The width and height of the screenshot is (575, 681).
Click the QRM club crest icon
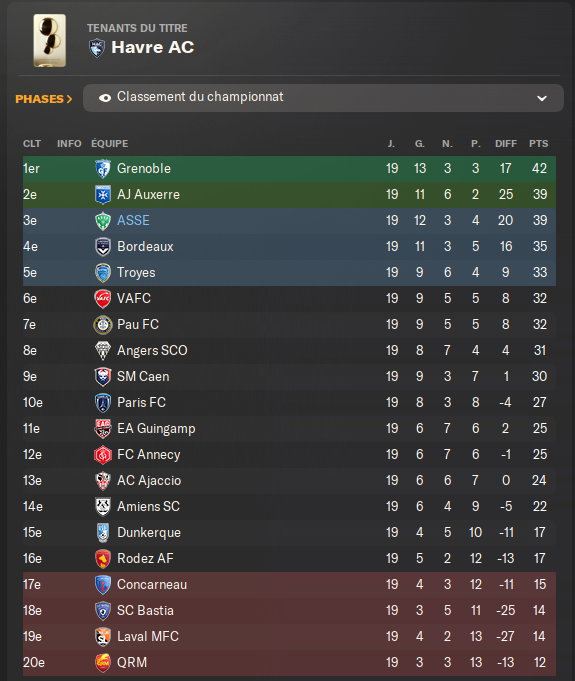pos(103,663)
